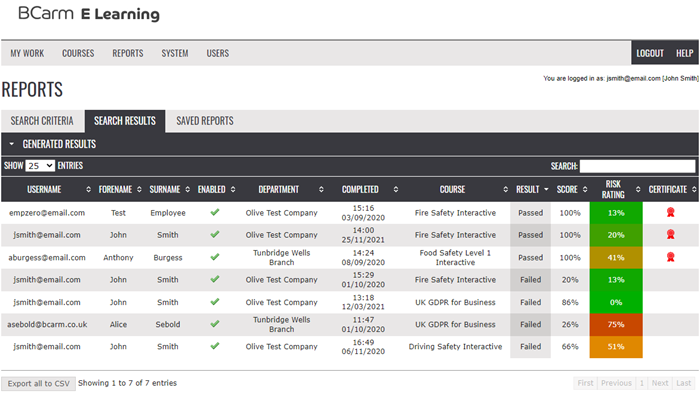
Task: Switch to the Saved Reports tab
Action: click(205, 121)
